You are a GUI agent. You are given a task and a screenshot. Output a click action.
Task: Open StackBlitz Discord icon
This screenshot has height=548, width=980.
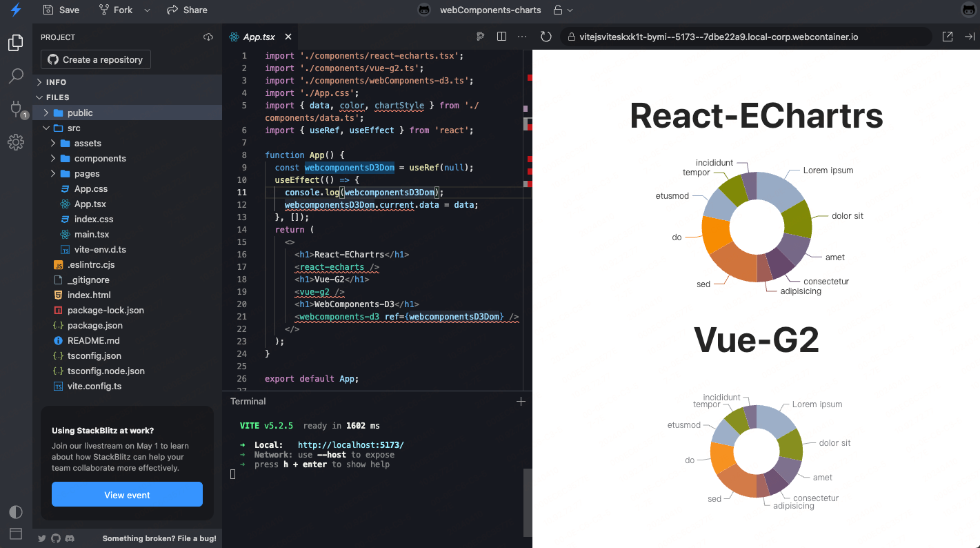[70, 538]
